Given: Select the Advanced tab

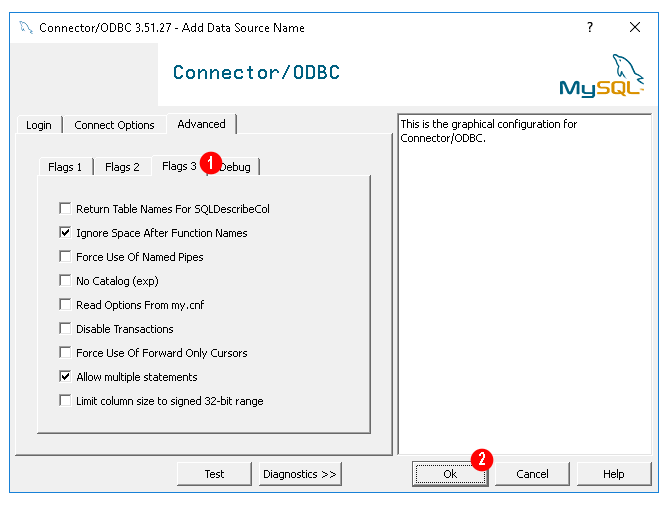Looking at the screenshot, I should coord(201,124).
